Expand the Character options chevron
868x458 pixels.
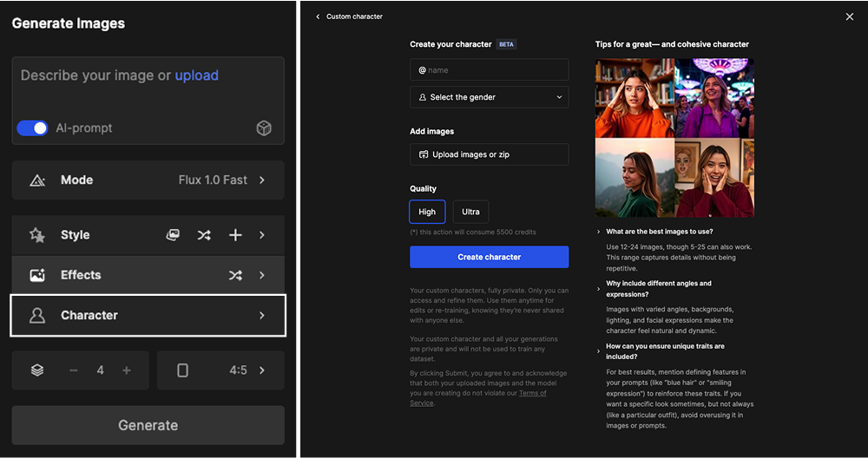point(262,315)
